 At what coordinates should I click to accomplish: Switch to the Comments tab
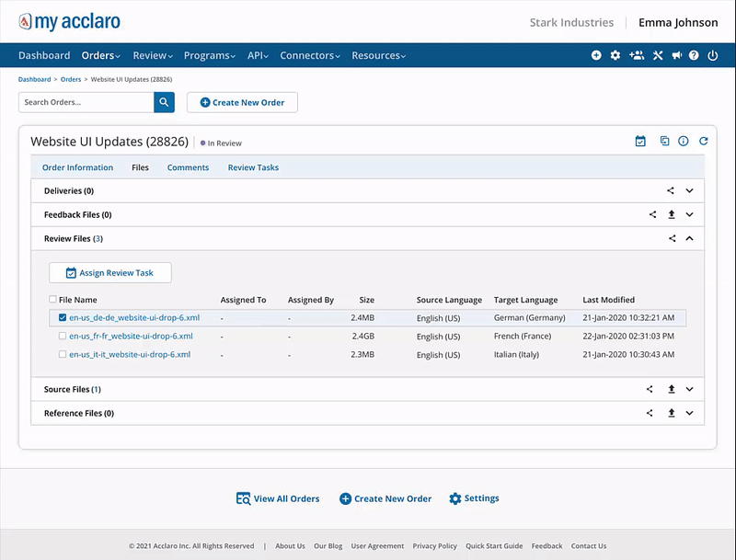tap(189, 167)
